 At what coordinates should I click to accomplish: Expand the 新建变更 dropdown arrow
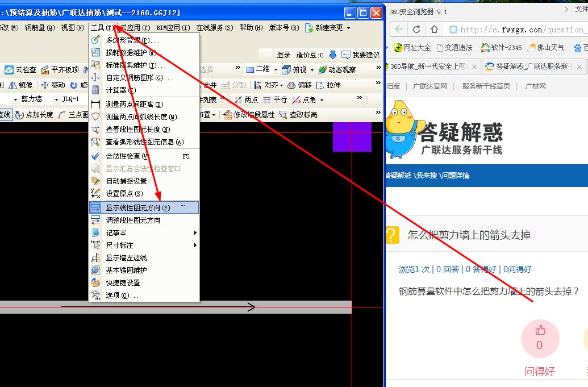click(348, 28)
